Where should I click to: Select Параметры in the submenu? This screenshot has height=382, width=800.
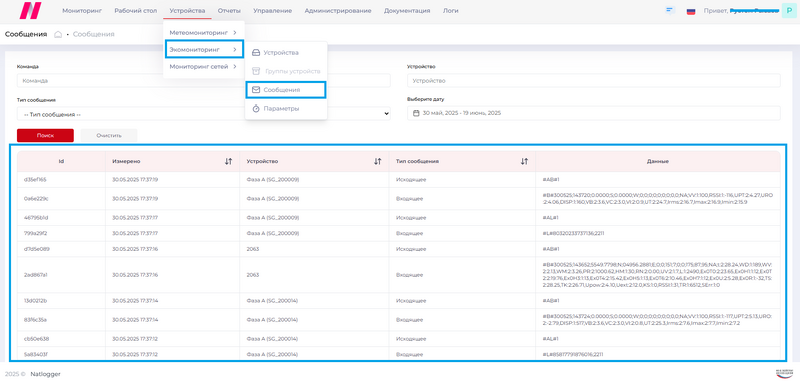coord(286,109)
